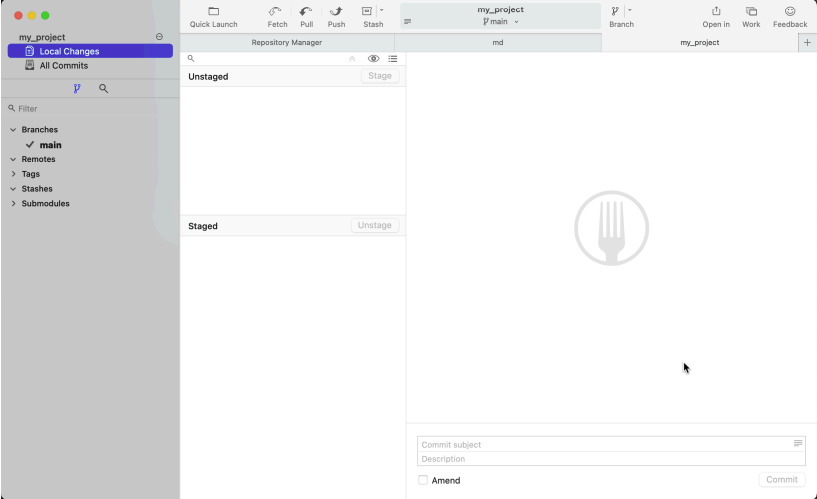Show the branches view icon in sidebar
The width and height of the screenshot is (817, 499).
point(77,89)
